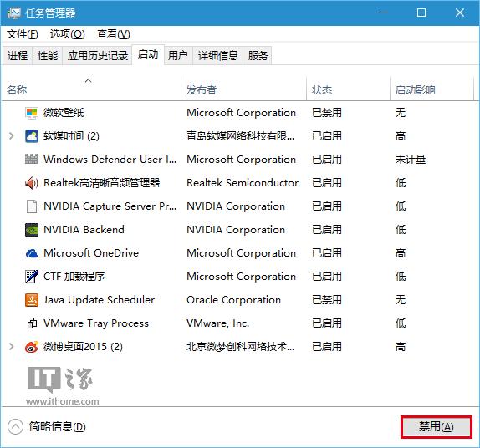Click the 禁用(A) disable button

click(437, 427)
